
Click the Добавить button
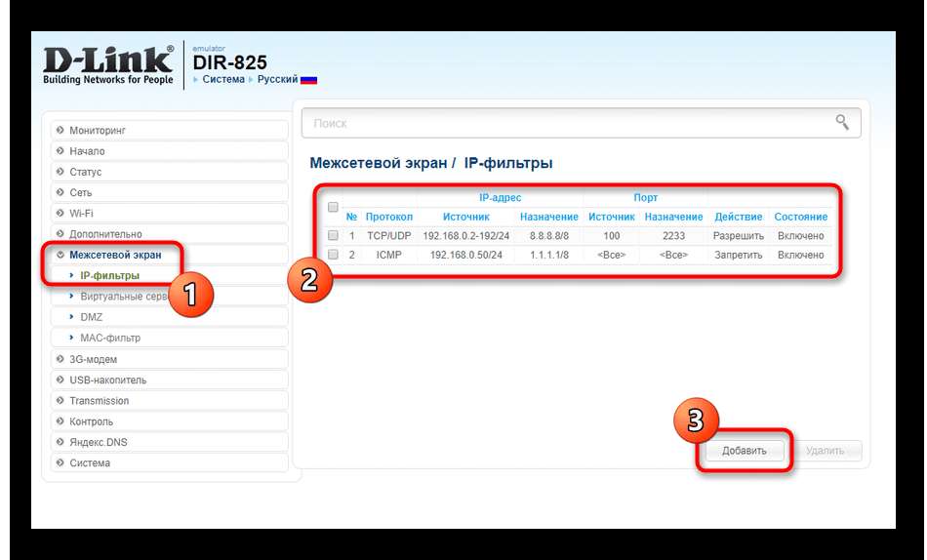(x=745, y=451)
